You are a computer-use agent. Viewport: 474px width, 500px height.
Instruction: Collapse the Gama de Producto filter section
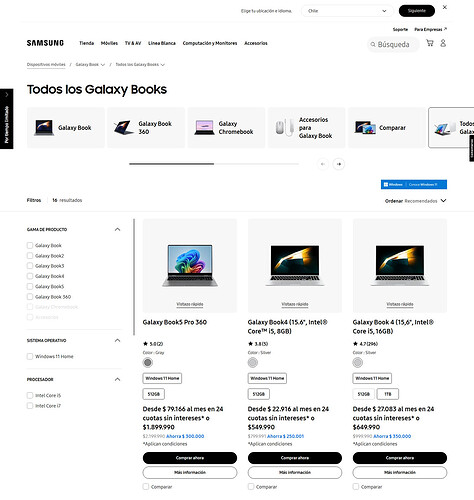[x=117, y=229]
